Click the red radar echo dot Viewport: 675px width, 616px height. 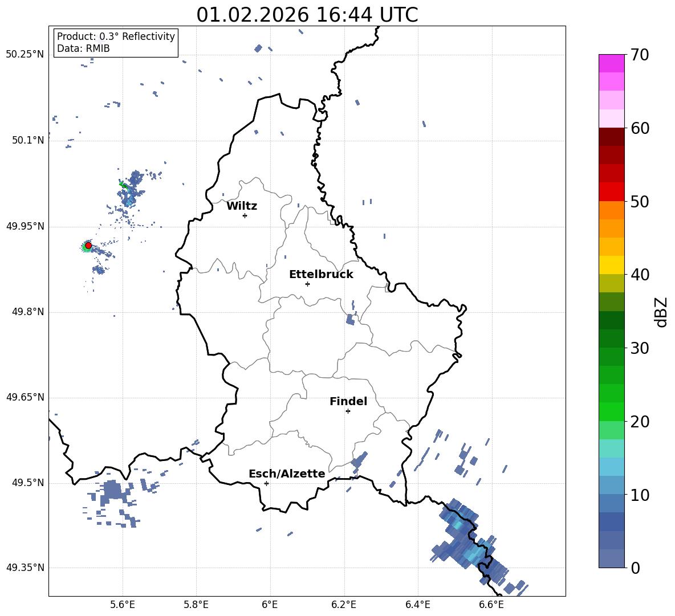coord(88,246)
